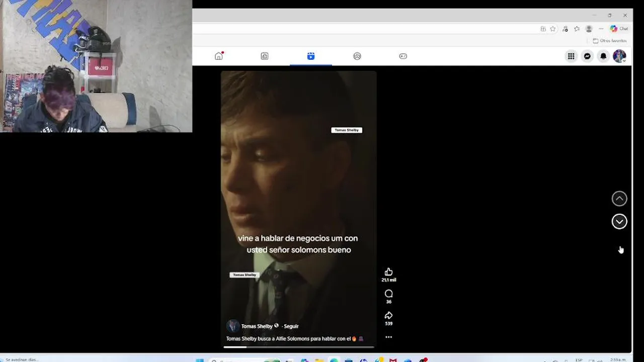This screenshot has width=644, height=362.
Task: Click the taskbar clock
Action: coord(618,359)
